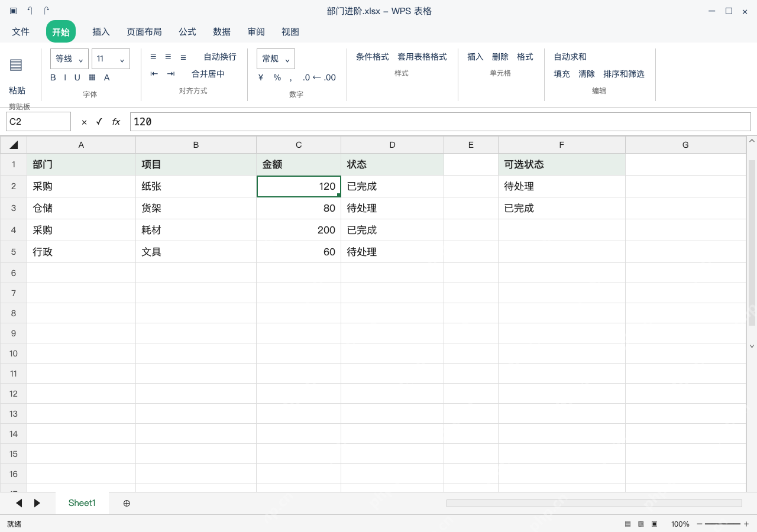Viewport: 757px width, 532px height.
Task: Open the fx insert function dialog
Action: tap(116, 122)
